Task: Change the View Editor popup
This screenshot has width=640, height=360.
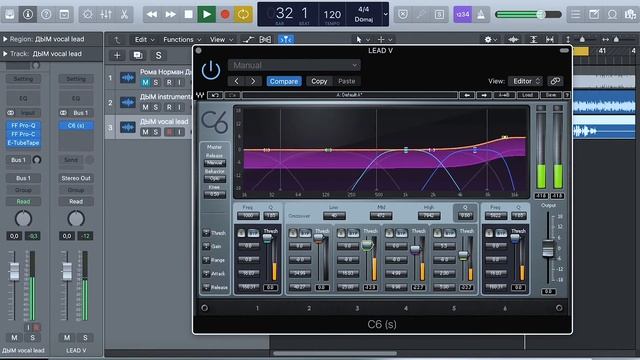Action: (x=526, y=81)
